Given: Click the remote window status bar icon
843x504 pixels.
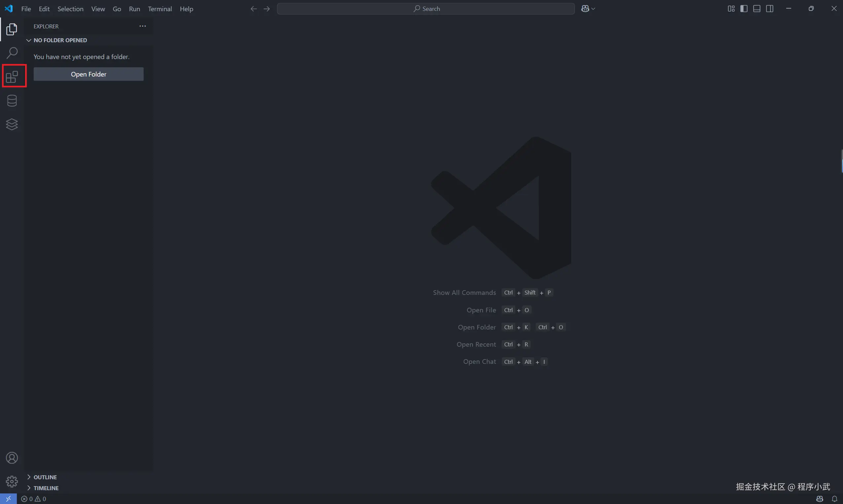Looking at the screenshot, I should pyautogui.click(x=8, y=499).
